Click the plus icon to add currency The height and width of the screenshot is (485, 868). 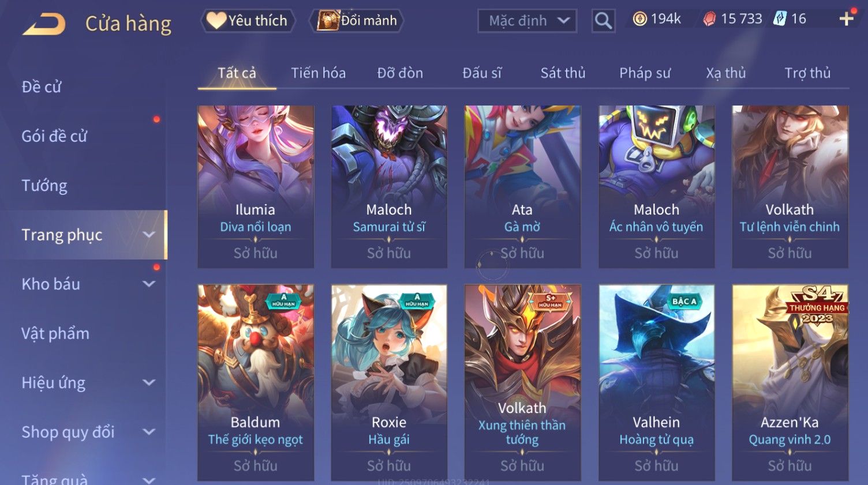pyautogui.click(x=846, y=19)
